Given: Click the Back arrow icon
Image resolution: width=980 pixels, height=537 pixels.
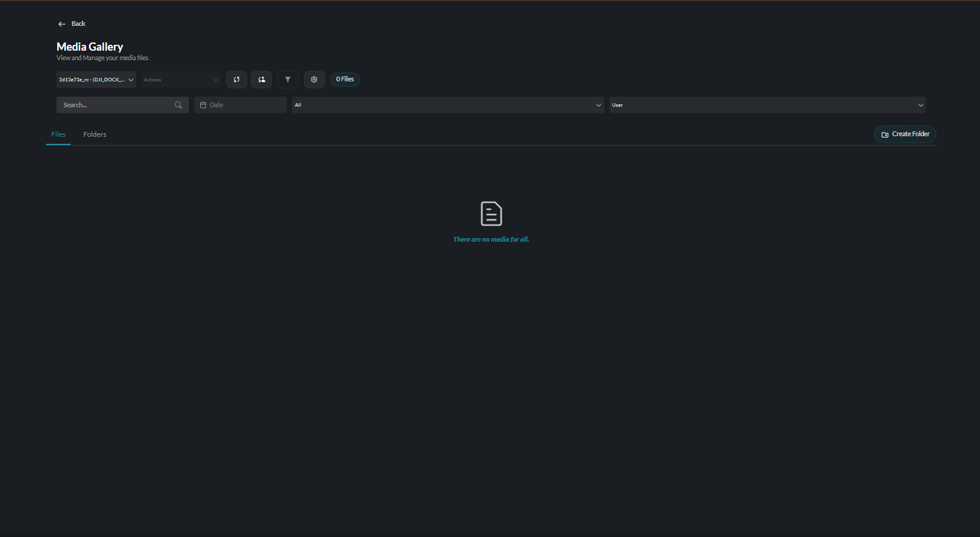Looking at the screenshot, I should [62, 24].
